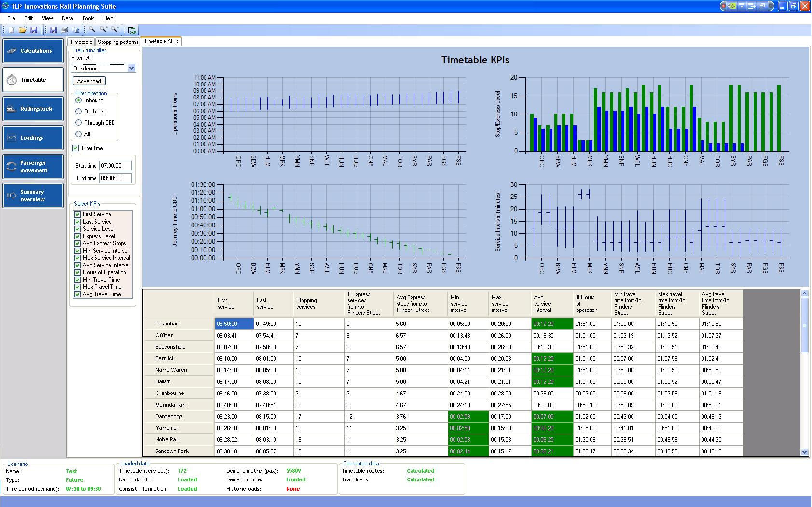
Task: Click the Stopping services column header
Action: [x=318, y=303]
